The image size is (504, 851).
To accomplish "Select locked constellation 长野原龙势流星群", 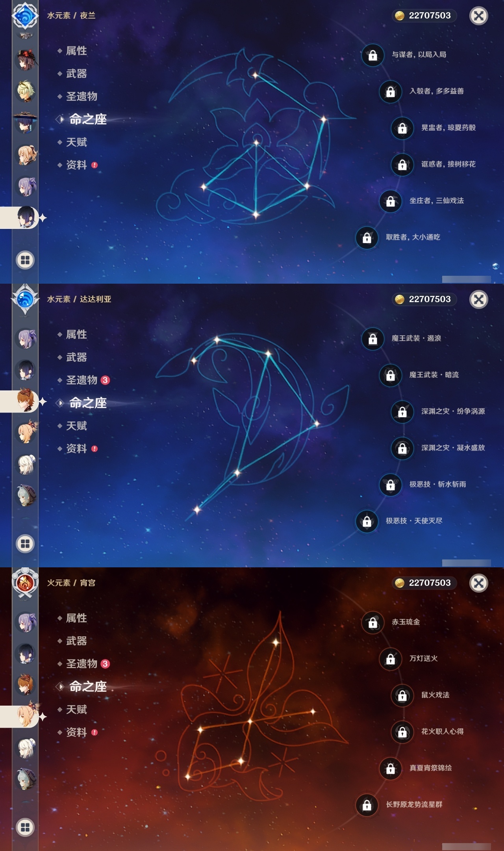I will coord(399,805).
